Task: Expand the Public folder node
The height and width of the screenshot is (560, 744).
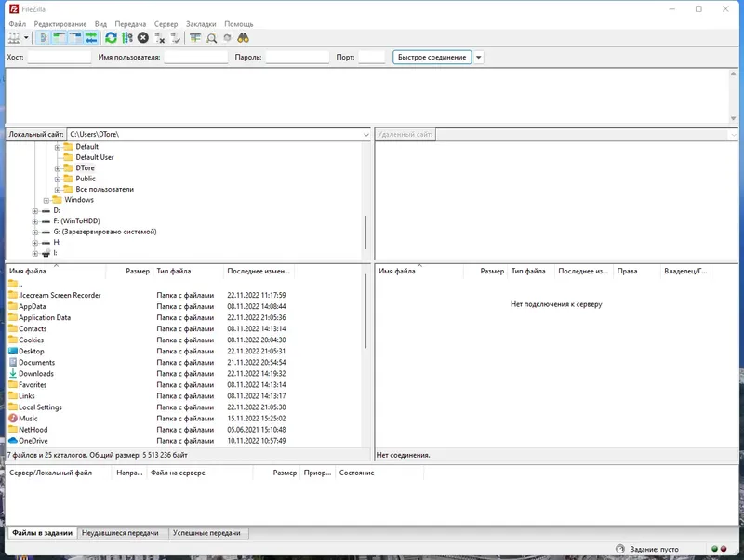Action: [58, 180]
